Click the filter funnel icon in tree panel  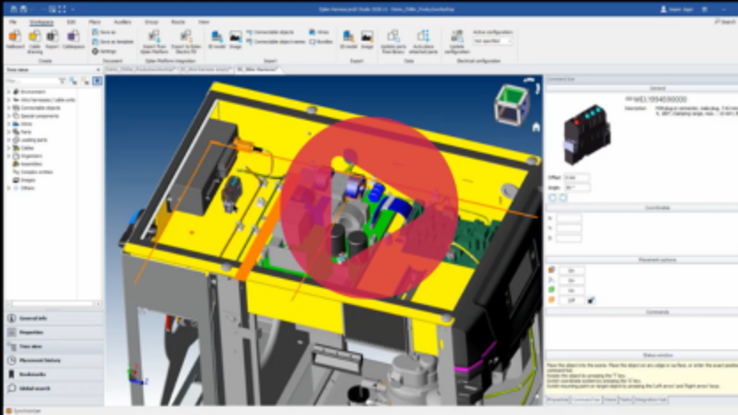pyautogui.click(x=62, y=81)
